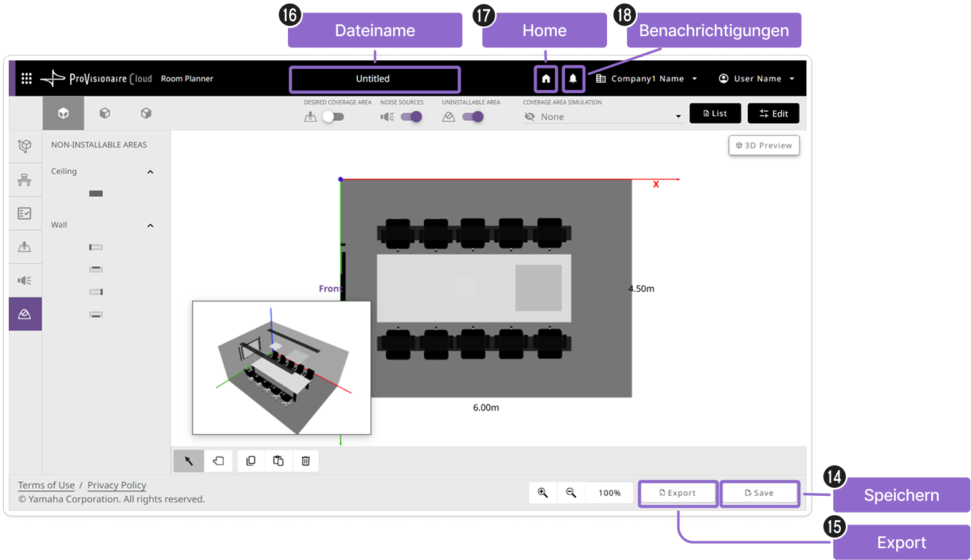Screen dimensions: 971x560
Task: Select the ceiling non-installable area item
Action: pos(96,194)
